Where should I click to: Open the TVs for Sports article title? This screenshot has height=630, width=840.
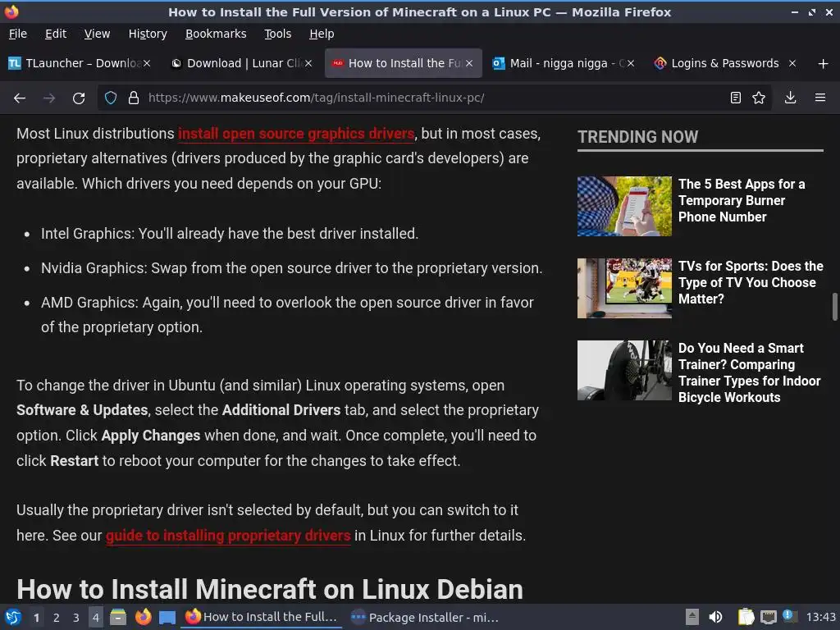coord(751,282)
